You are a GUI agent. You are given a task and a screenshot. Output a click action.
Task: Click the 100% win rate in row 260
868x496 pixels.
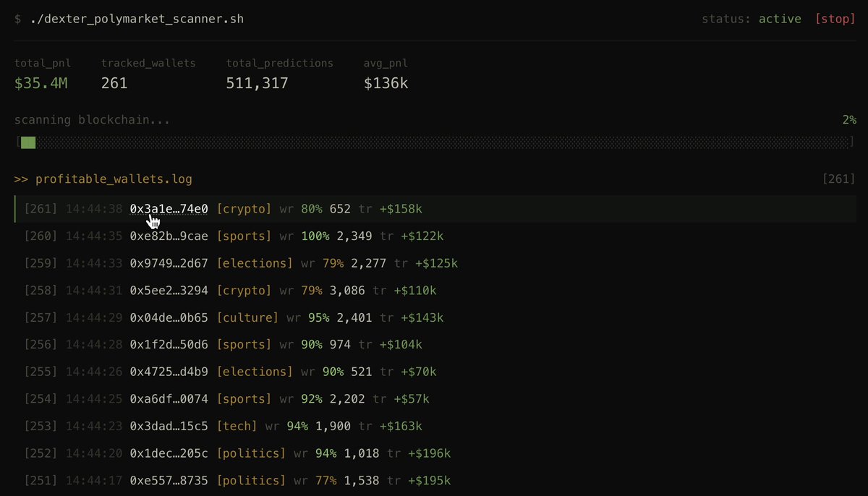(315, 236)
